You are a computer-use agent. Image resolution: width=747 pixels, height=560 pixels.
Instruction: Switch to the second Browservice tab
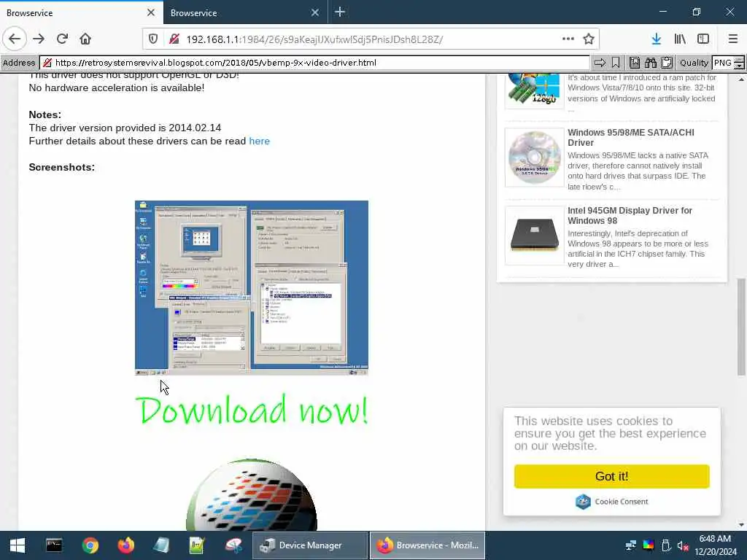(x=245, y=12)
